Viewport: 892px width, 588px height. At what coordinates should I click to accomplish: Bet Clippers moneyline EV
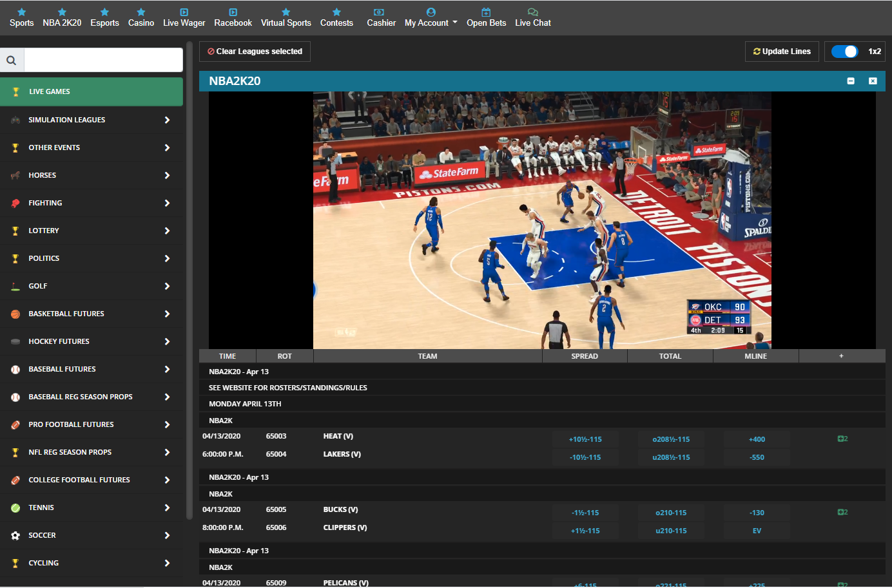757,531
